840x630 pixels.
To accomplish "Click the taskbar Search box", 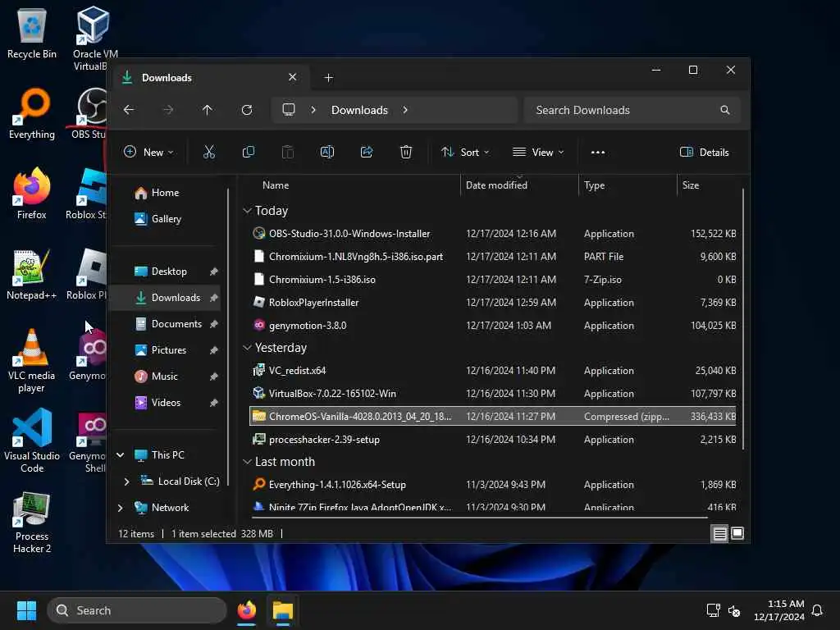I will tap(137, 610).
